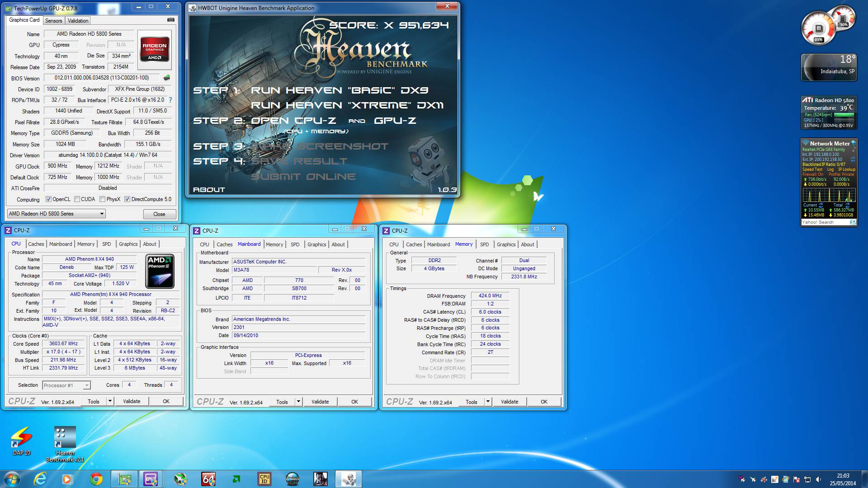Open the Action Center flag tray icon
868x488 pixels.
(797, 479)
